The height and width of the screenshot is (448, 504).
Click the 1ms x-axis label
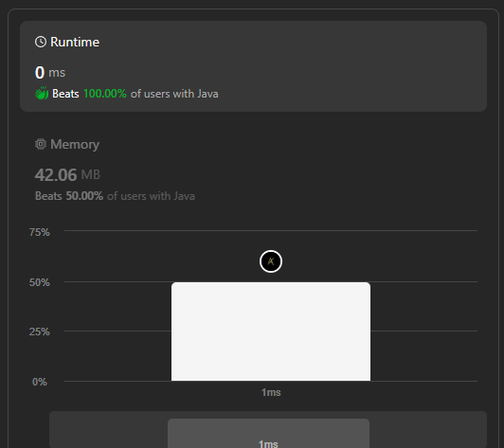tap(271, 392)
